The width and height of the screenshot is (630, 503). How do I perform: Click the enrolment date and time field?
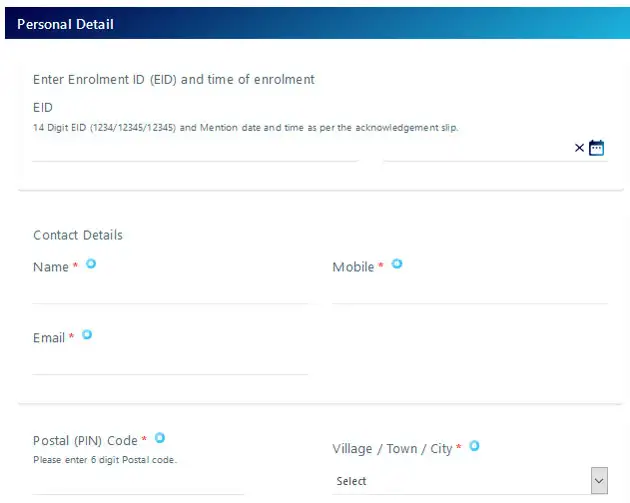point(476,149)
